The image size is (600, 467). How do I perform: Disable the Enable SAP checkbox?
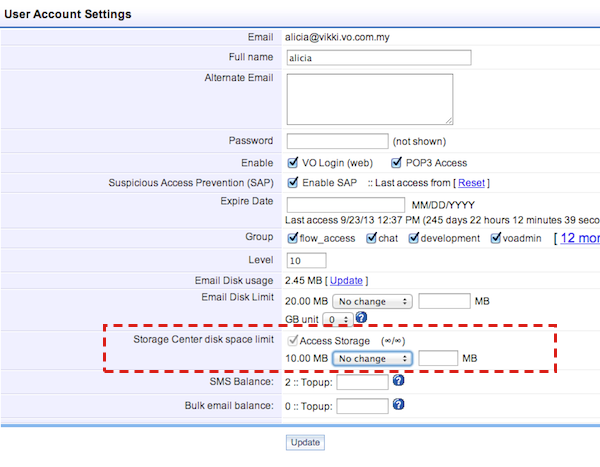(x=293, y=183)
